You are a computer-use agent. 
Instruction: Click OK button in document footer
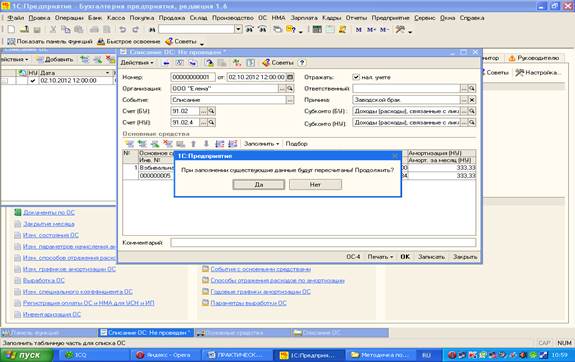click(x=405, y=257)
